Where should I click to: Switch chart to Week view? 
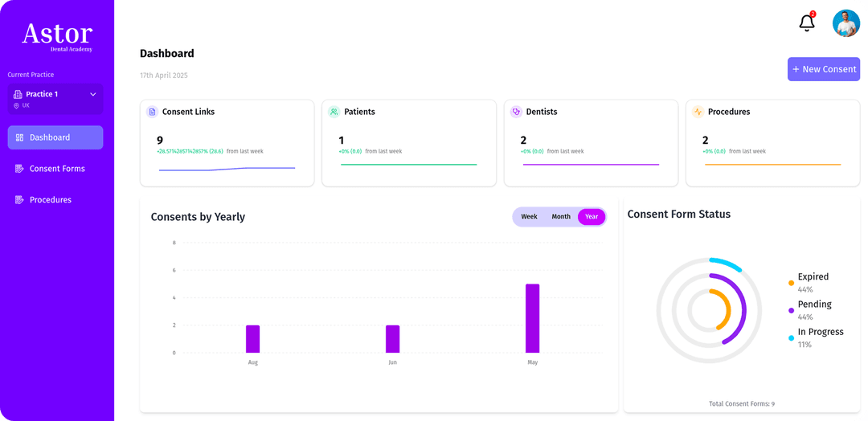529,217
